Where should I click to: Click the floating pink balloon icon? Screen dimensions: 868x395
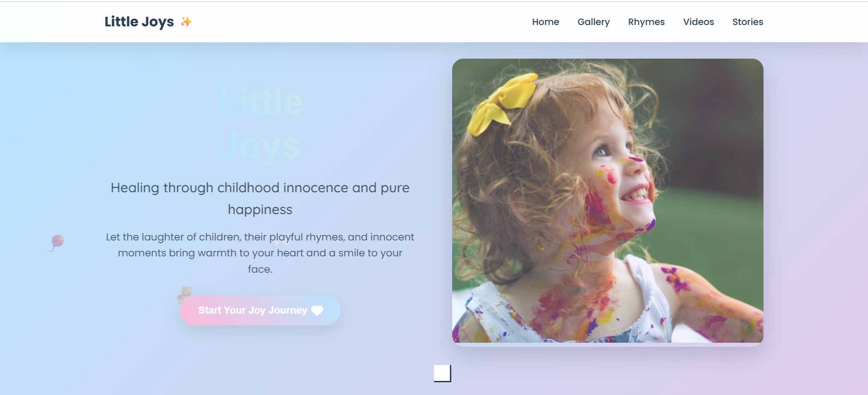click(x=56, y=243)
